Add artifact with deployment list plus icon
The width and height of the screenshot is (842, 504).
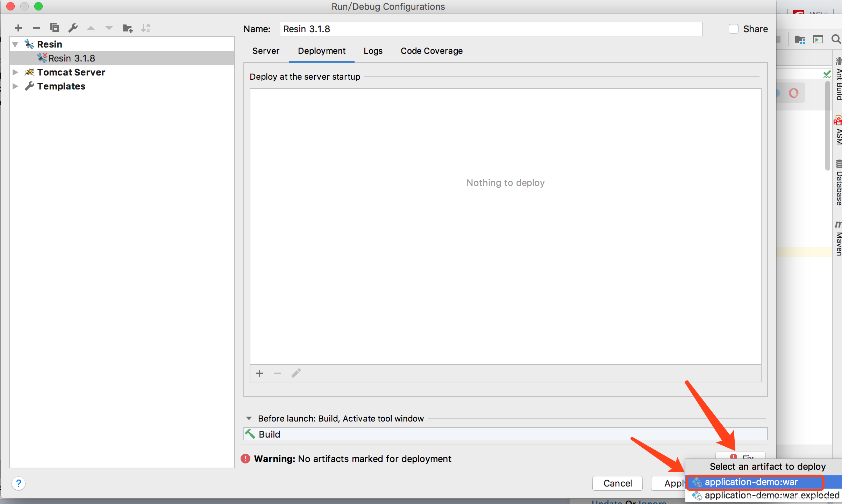click(259, 373)
